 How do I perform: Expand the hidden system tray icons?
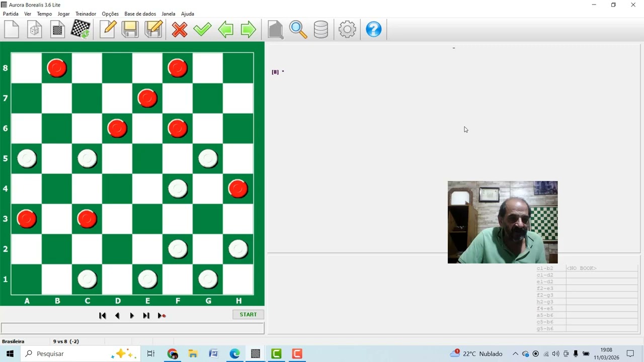click(515, 354)
